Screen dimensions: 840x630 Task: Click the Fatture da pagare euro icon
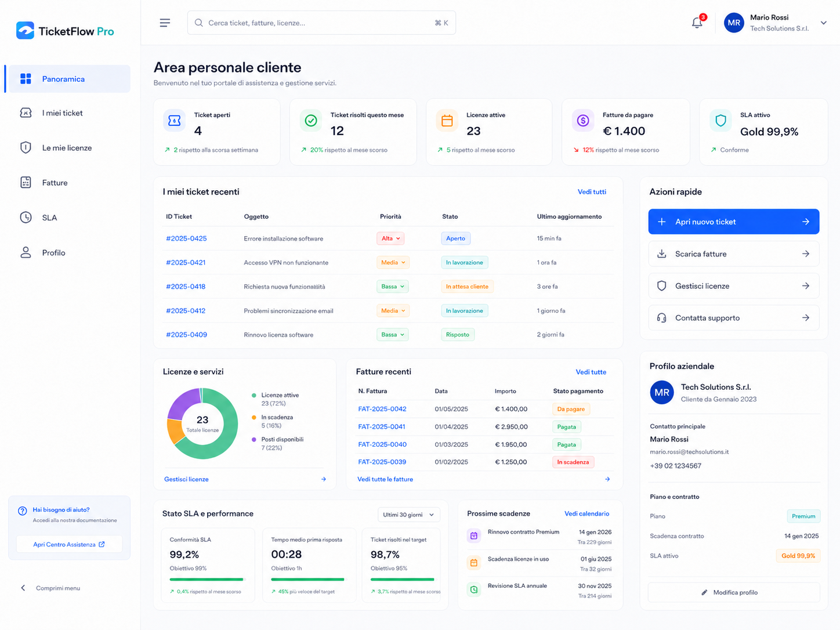tap(583, 120)
